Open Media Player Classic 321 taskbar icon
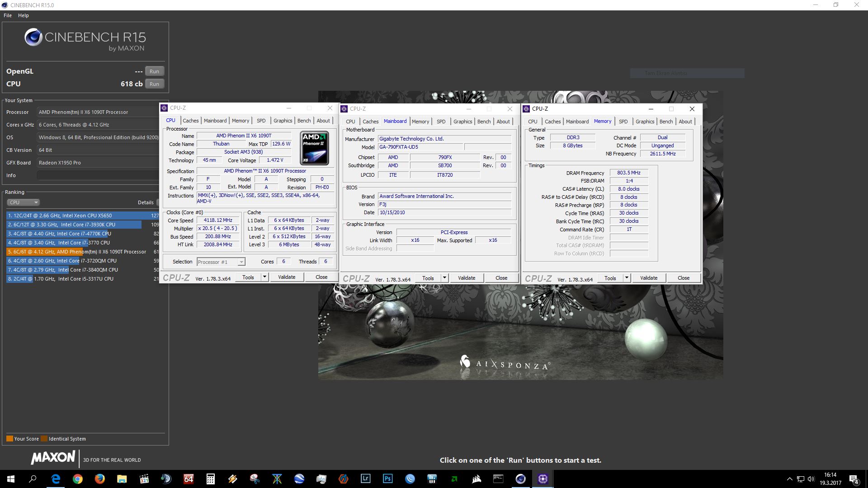Viewport: 868px width, 488px height. (x=144, y=479)
